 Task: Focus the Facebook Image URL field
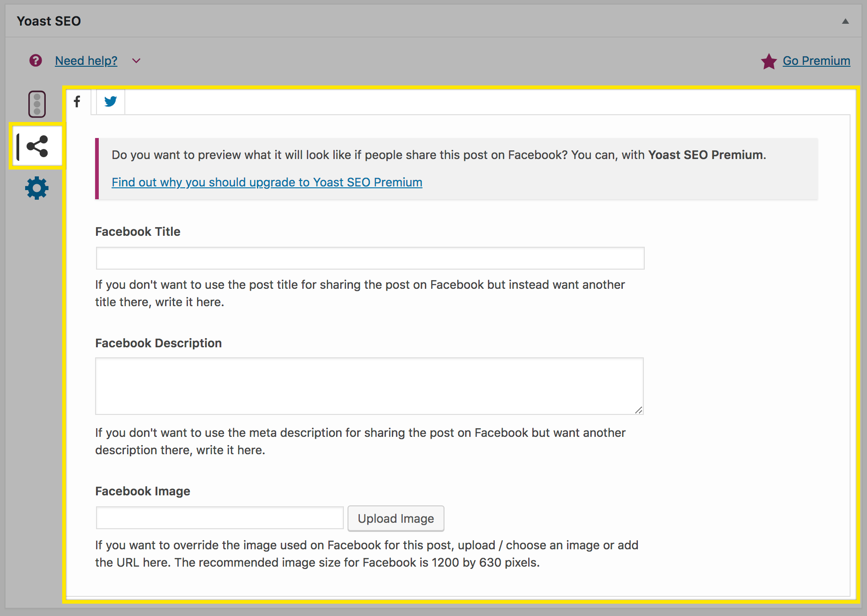219,518
